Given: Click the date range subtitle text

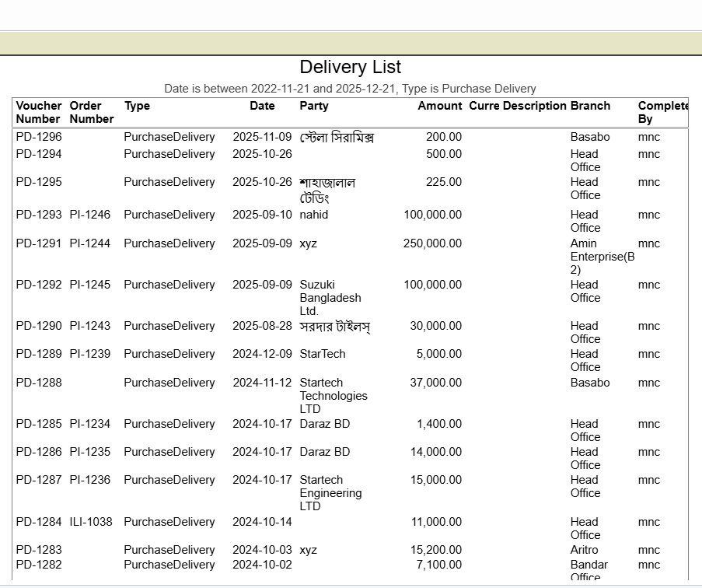Looking at the screenshot, I should pos(350,89).
